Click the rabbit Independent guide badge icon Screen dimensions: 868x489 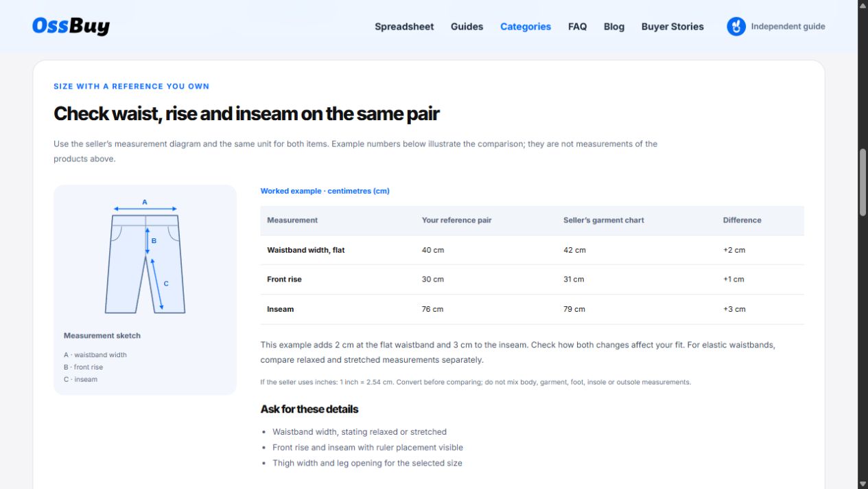[736, 27]
